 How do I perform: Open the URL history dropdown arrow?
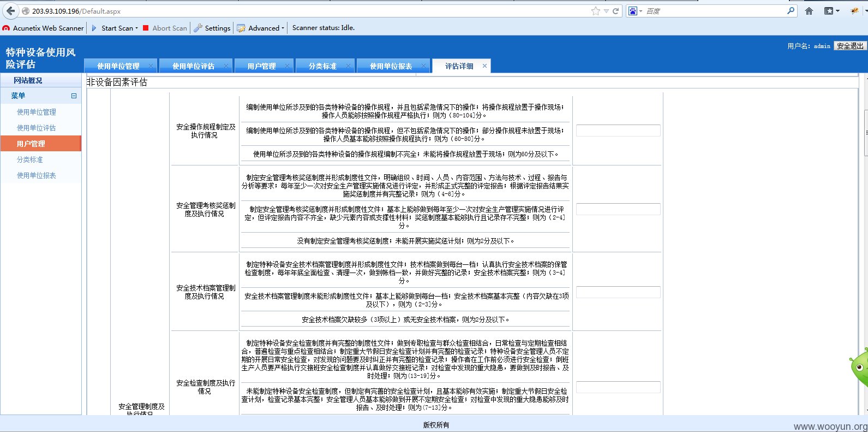(606, 11)
